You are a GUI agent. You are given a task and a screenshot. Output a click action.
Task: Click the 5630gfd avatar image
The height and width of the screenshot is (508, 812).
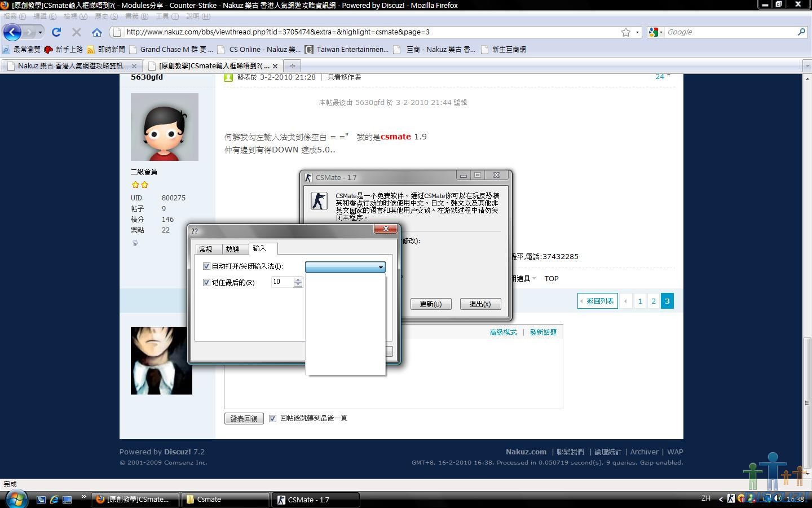(x=165, y=127)
